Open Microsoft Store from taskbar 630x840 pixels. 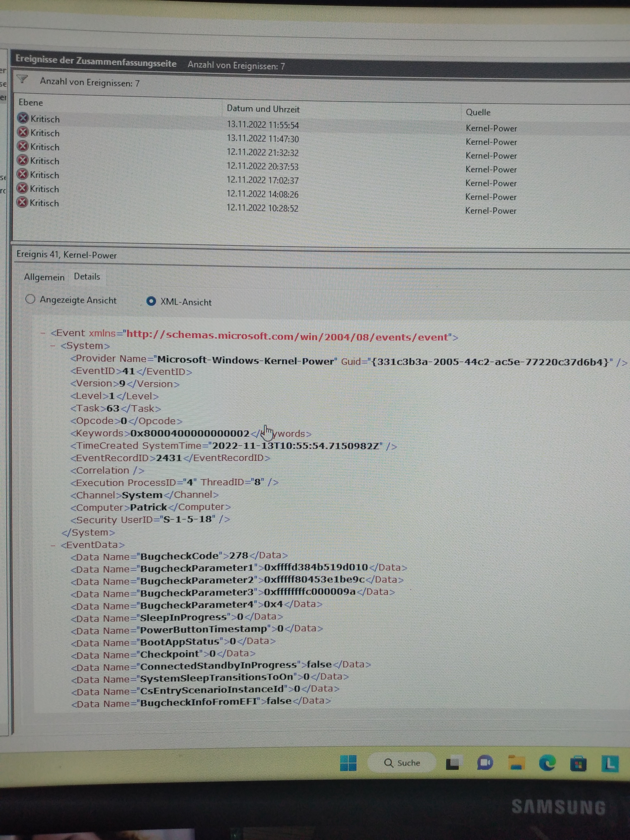[x=578, y=763]
